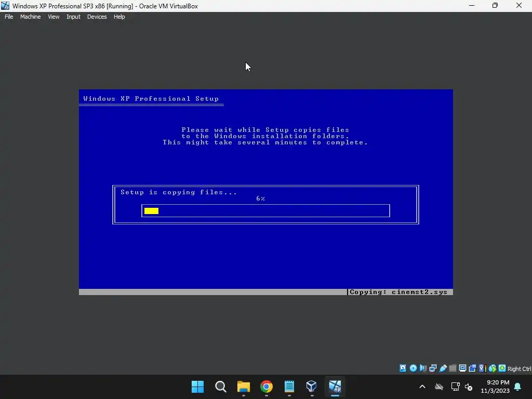The width and height of the screenshot is (532, 399).
Task: Click the display settings indicator icon
Action: click(x=462, y=368)
